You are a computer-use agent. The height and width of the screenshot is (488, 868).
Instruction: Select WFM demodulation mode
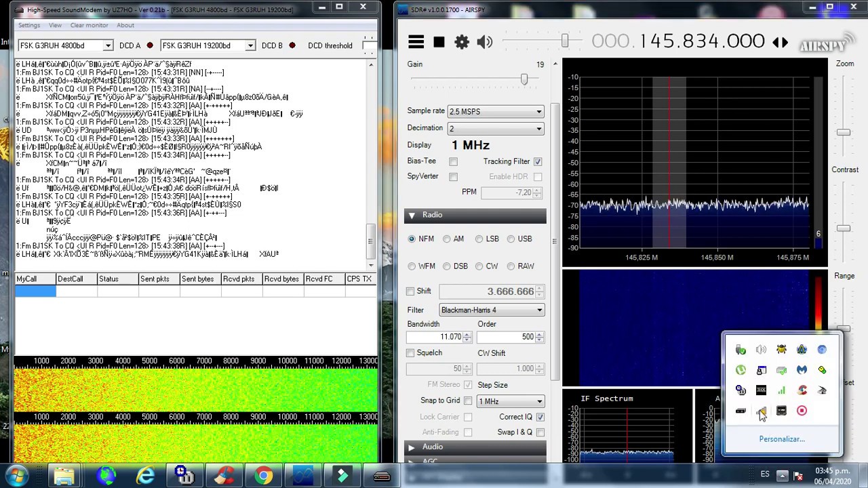(412, 266)
